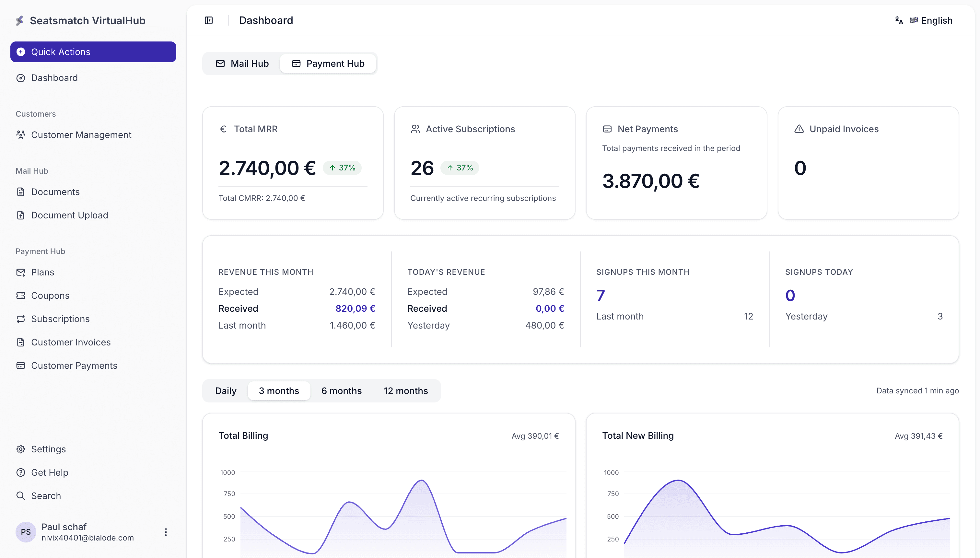Open Document Upload page
The image size is (980, 558).
(x=93, y=215)
